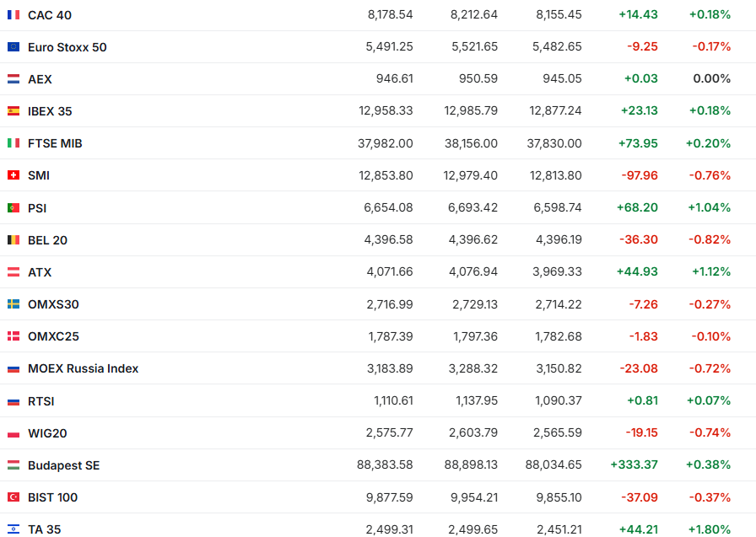This screenshot has height=537, width=756.
Task: Click the ATX percent change +1.12%
Action: [x=710, y=272]
